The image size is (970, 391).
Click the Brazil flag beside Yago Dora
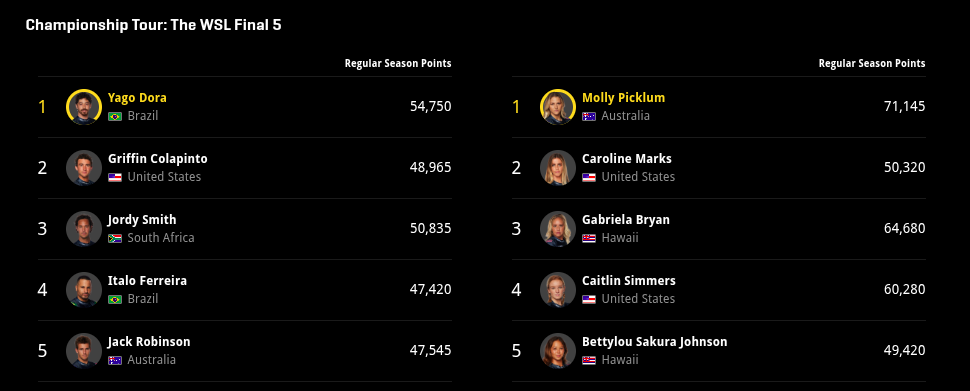[115, 116]
